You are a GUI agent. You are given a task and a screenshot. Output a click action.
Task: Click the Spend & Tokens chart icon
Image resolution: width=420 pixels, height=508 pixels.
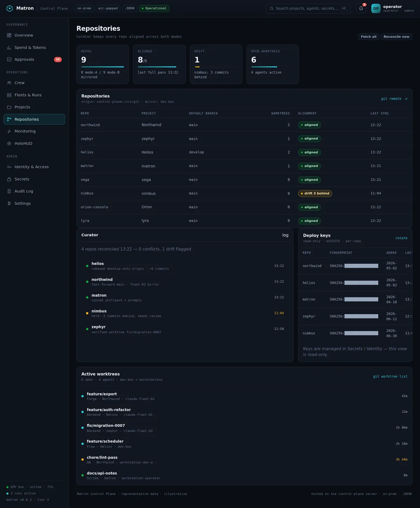coord(9,48)
